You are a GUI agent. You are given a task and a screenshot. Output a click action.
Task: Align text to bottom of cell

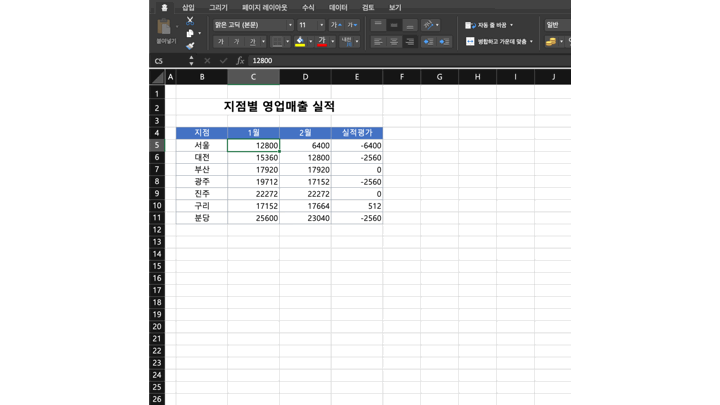click(410, 25)
